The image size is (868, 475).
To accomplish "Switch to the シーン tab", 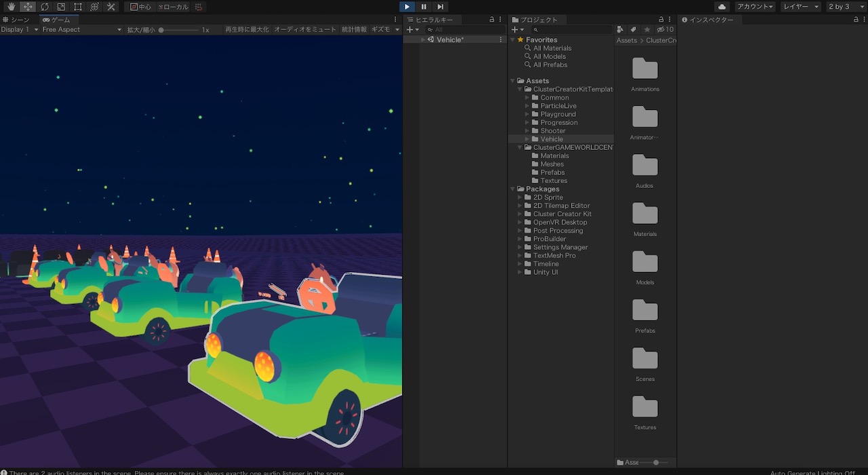I will click(x=20, y=19).
